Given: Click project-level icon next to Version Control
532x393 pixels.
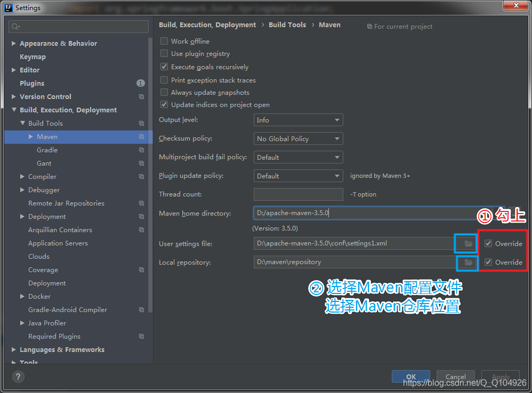Looking at the screenshot, I should 141,96.
